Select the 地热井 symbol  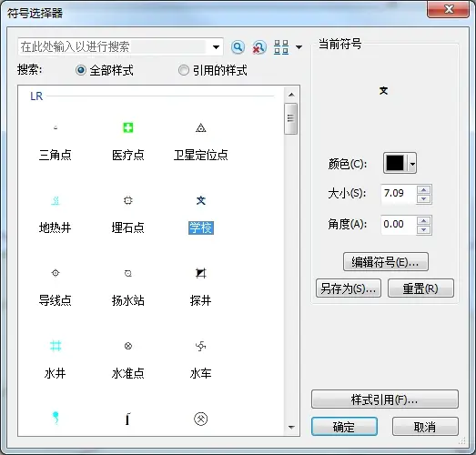point(56,200)
